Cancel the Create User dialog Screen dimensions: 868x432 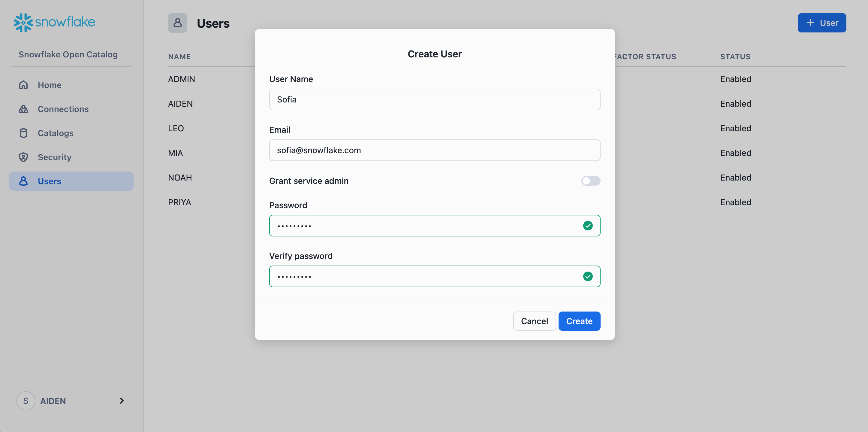[534, 321]
